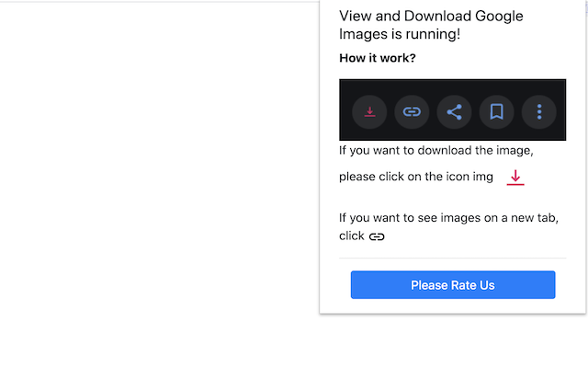This screenshot has width=588, height=368.
Task: Click the chain link icon after "click"
Action: click(377, 236)
